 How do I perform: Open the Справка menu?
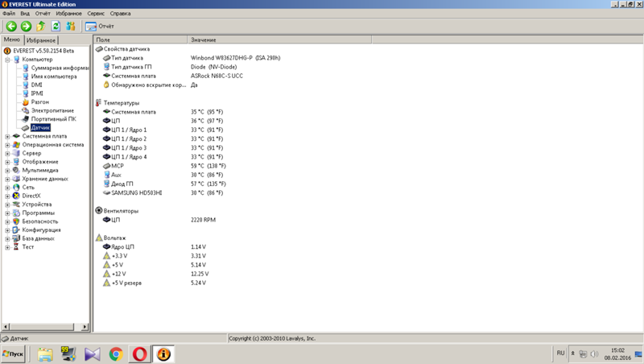click(x=120, y=14)
